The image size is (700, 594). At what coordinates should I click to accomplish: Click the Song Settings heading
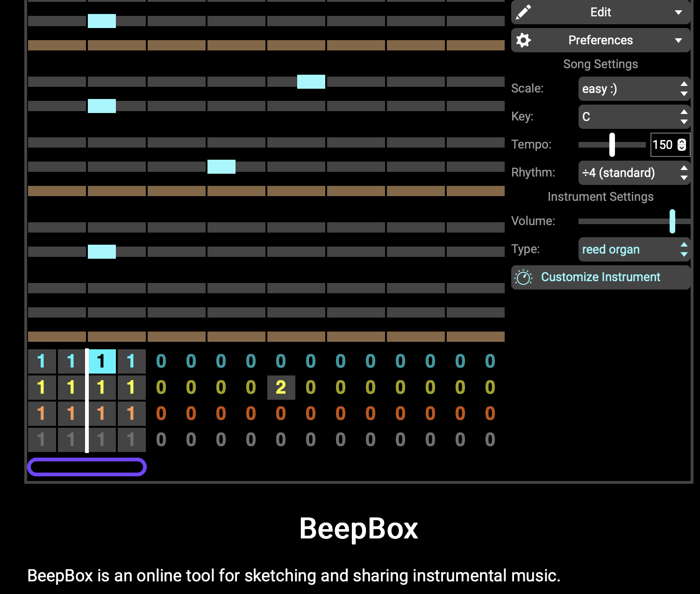click(600, 64)
